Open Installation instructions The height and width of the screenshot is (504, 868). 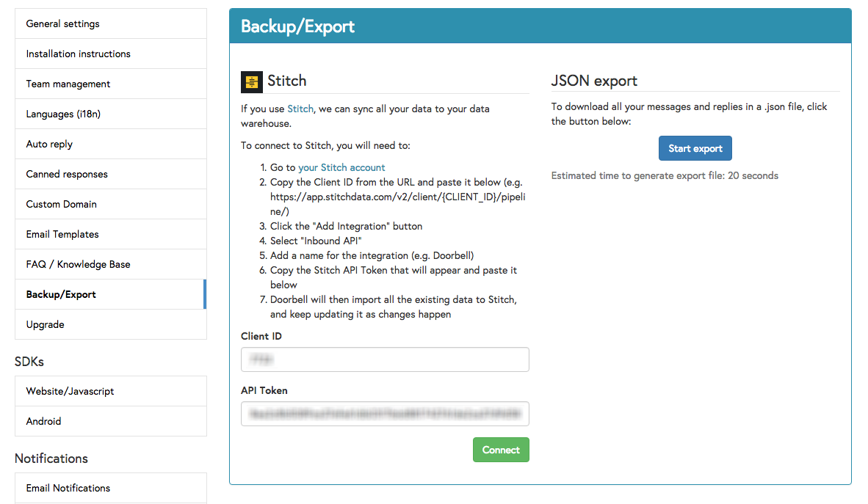(x=78, y=54)
